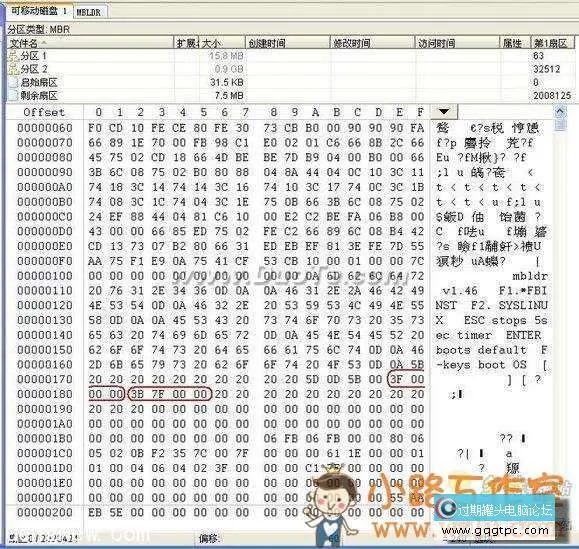Click the Offset column header

(44, 112)
